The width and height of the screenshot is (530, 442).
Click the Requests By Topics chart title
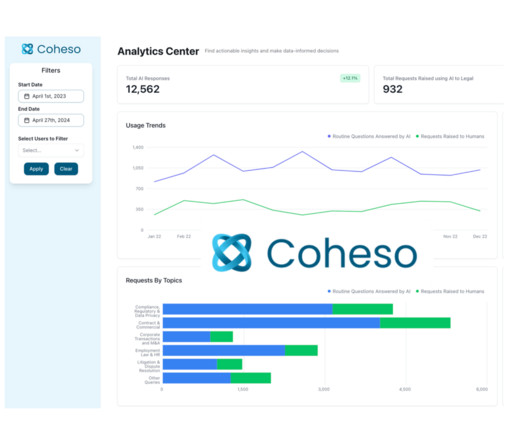[x=154, y=280]
